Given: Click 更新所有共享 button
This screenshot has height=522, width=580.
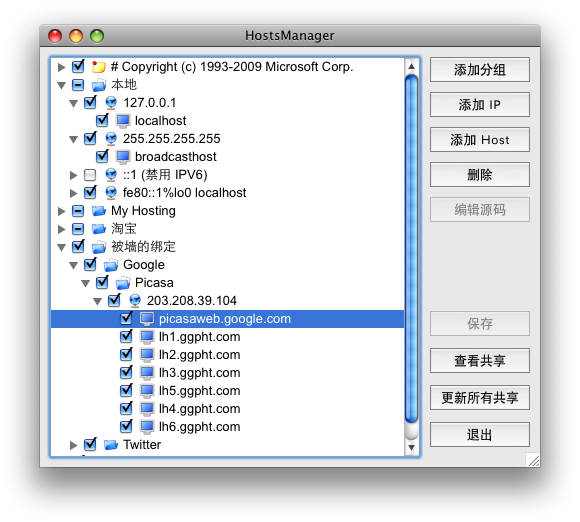Looking at the screenshot, I should tap(479, 398).
